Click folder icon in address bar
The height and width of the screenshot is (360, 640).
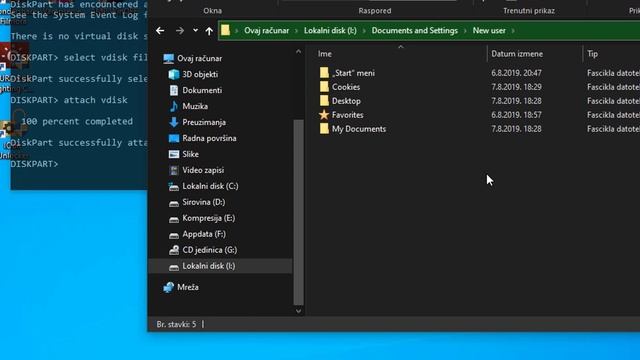(x=225, y=30)
